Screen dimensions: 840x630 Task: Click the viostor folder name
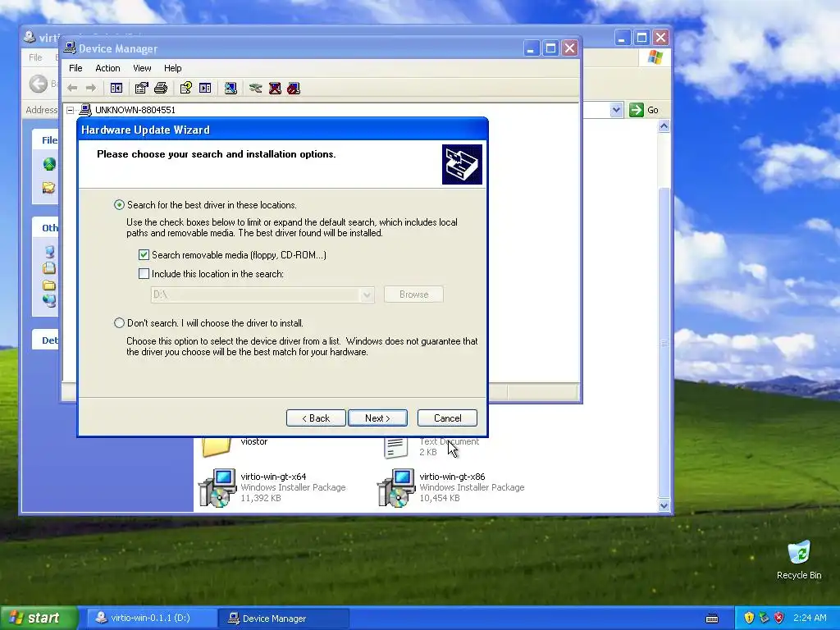[x=254, y=441]
